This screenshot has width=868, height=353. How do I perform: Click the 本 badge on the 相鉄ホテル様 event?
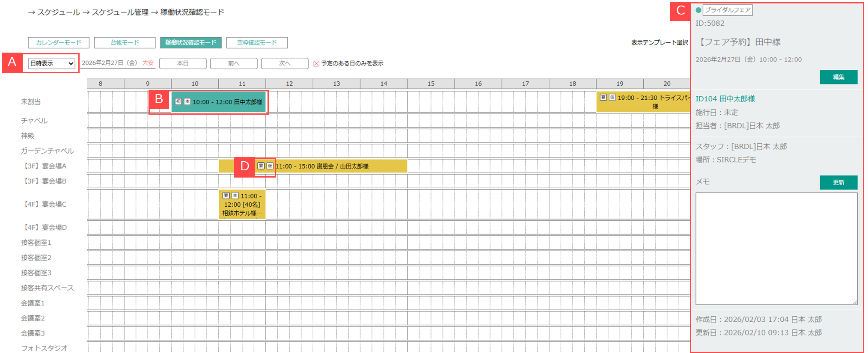click(x=235, y=196)
